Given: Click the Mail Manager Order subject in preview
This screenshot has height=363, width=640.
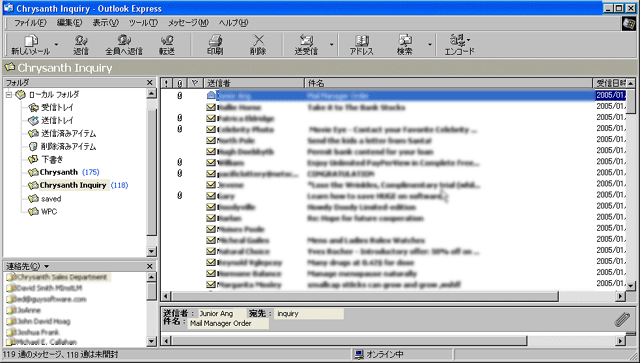Looking at the screenshot, I should tap(228, 323).
